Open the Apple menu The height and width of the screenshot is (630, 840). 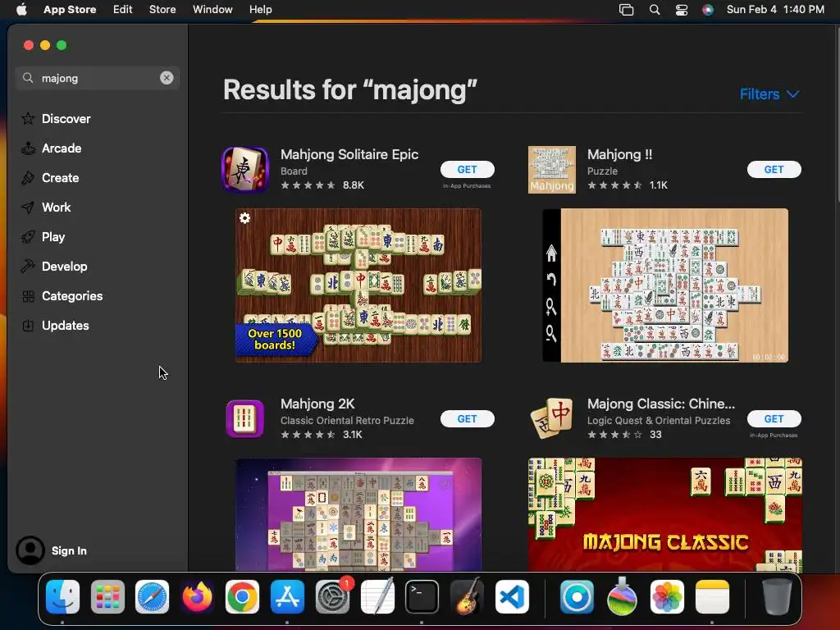point(21,9)
